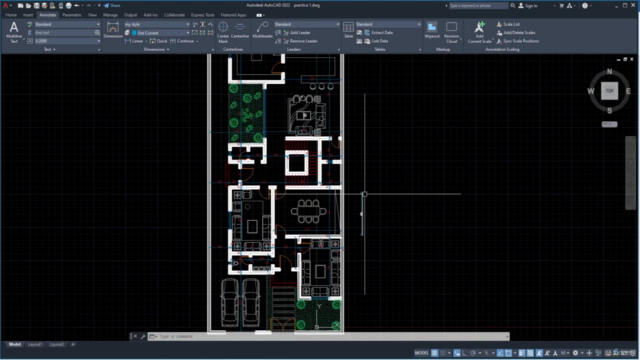Select the Wipeout tool
The image size is (640, 360).
(432, 30)
